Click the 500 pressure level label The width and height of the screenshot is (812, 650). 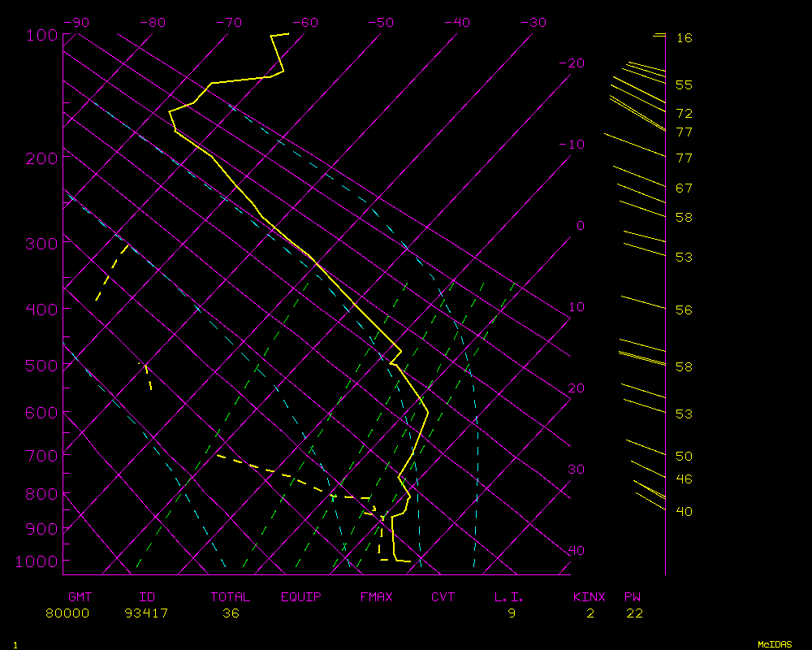pos(42,366)
